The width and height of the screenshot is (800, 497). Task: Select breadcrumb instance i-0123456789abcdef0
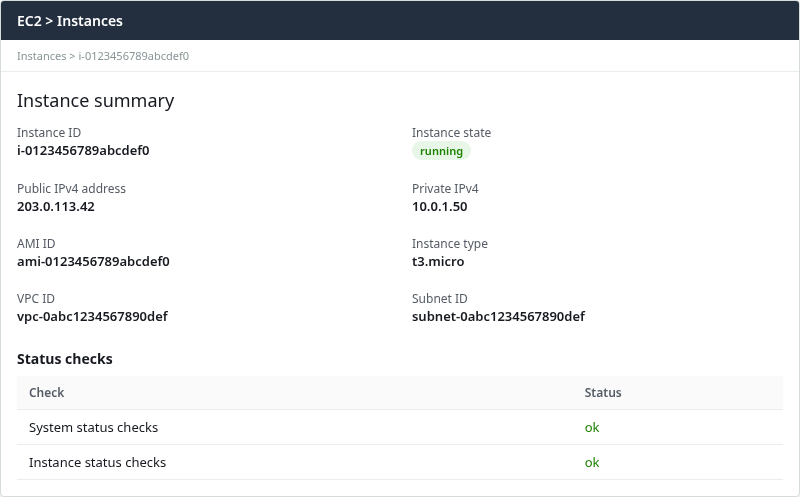click(134, 56)
